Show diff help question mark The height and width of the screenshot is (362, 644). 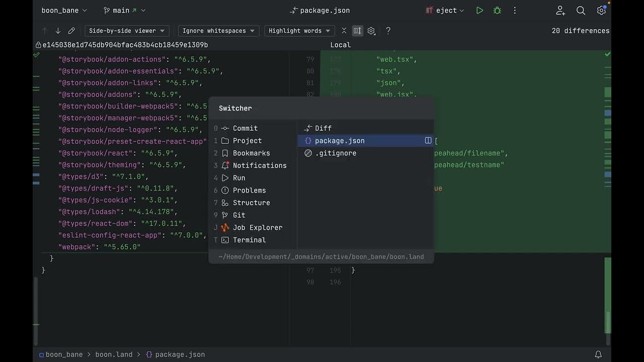coord(388,31)
